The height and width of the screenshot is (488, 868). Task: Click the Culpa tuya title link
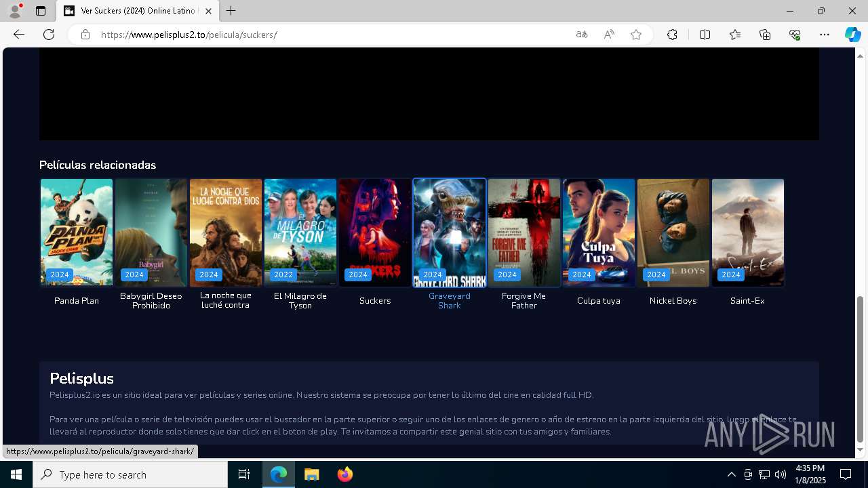point(599,300)
